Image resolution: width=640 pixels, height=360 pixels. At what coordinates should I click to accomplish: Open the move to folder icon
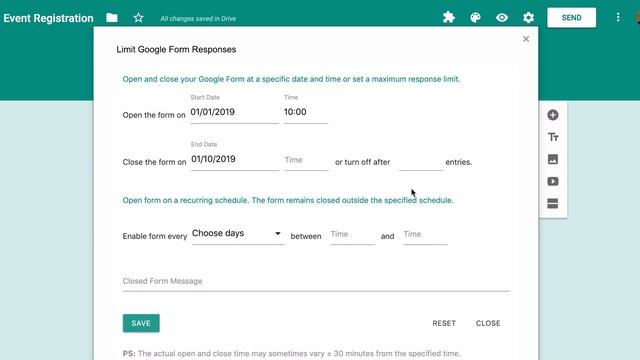point(112,18)
